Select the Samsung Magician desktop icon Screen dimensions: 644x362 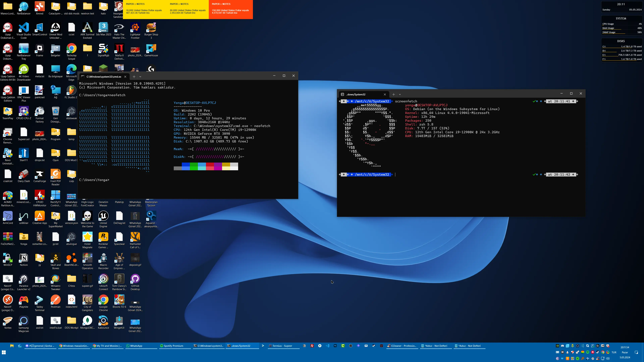[x=24, y=324]
